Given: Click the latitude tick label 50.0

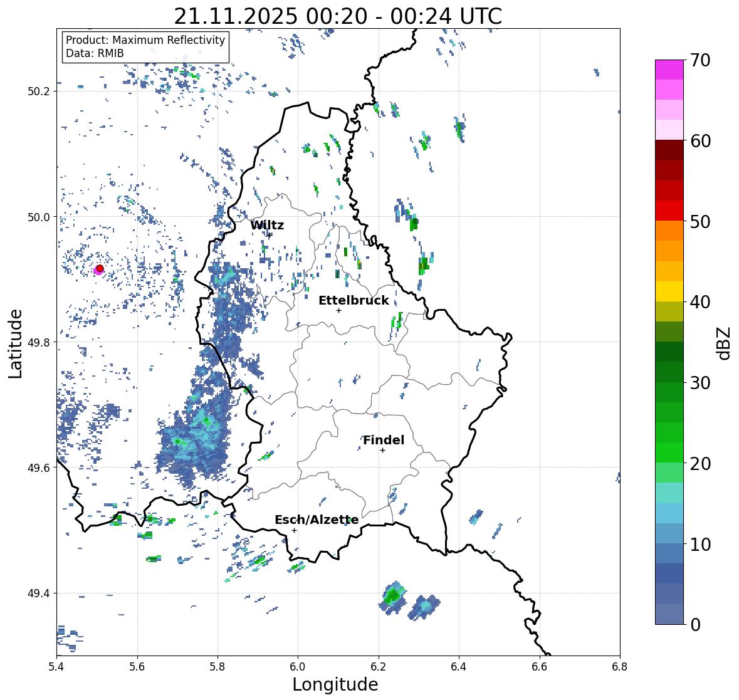Looking at the screenshot, I should pos(39,217).
